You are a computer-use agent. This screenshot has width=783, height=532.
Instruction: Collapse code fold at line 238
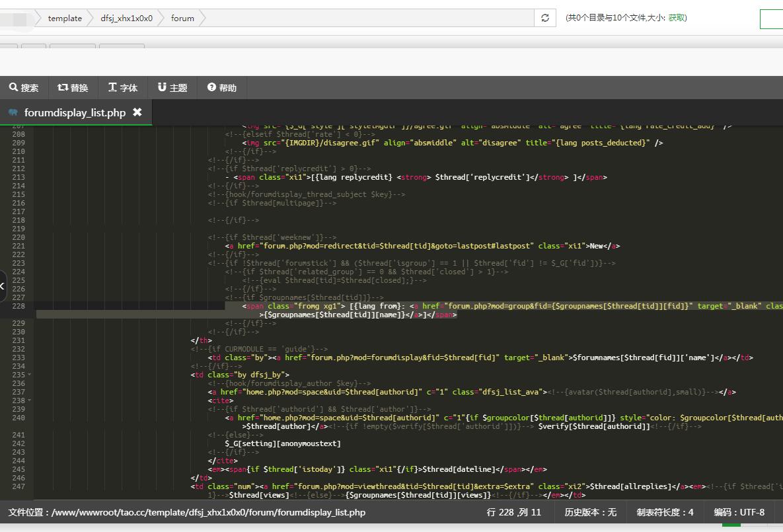[x=30, y=400]
